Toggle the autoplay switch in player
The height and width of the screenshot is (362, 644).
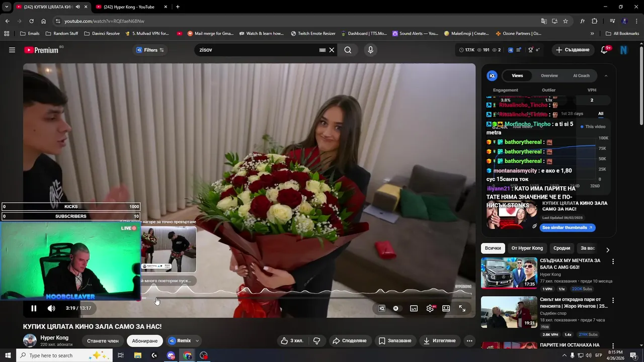[x=396, y=308]
